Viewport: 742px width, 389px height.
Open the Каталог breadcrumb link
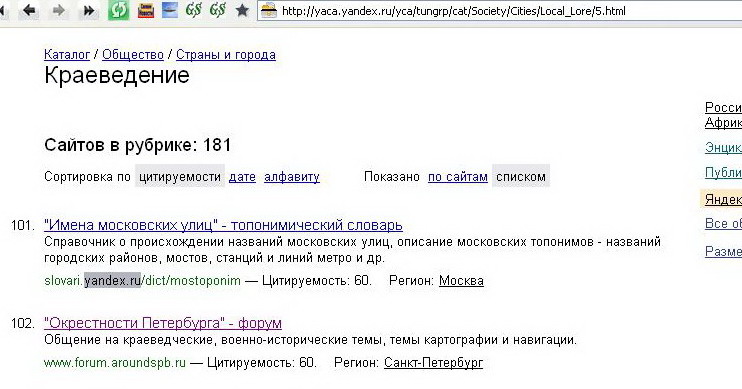pyautogui.click(x=67, y=55)
